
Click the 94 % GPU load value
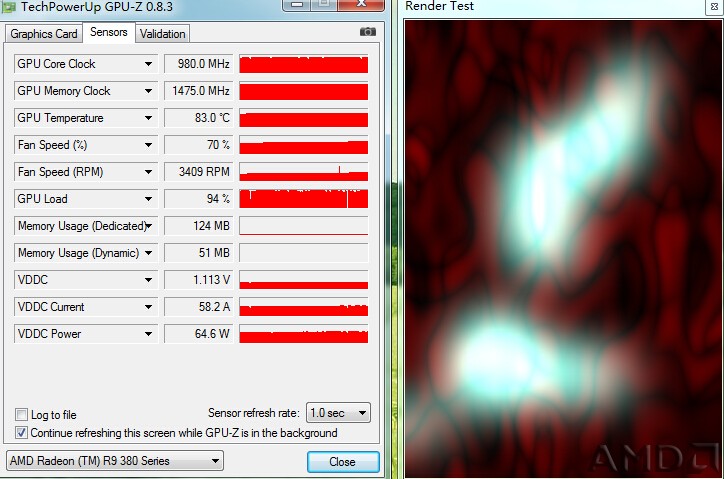199,199
